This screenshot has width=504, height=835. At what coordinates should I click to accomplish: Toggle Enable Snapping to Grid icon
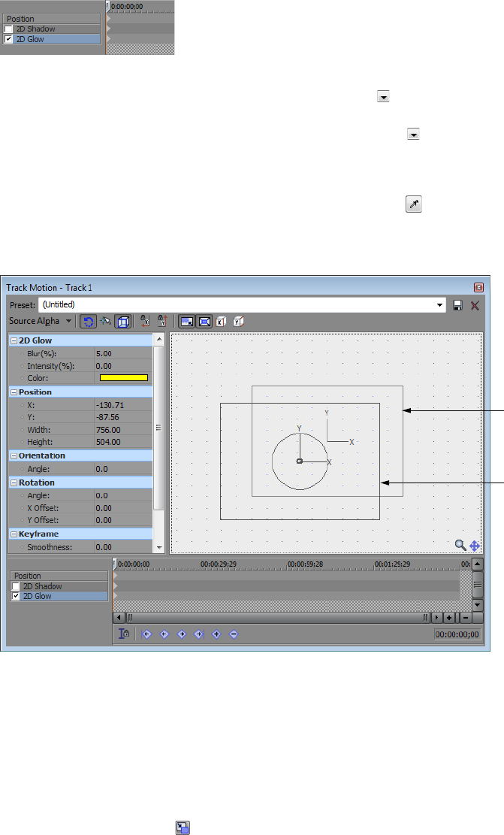tap(106, 322)
